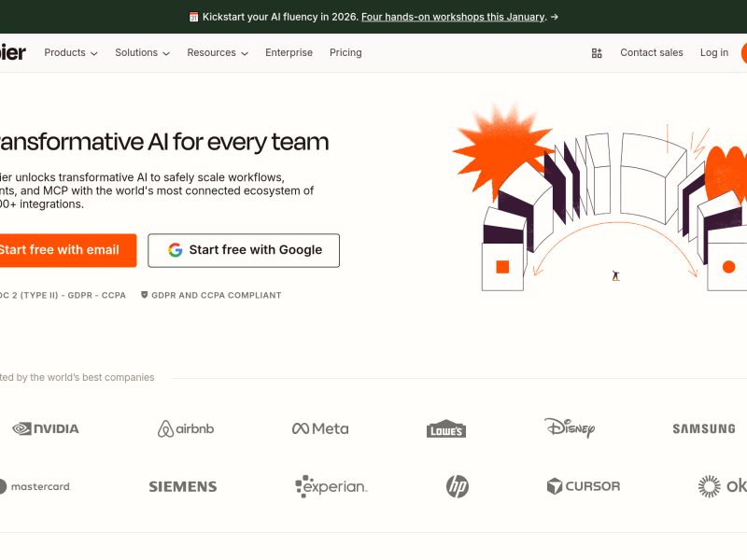Expand the Products dropdown menu
Viewport: 747px width, 560px height.
[x=71, y=53]
